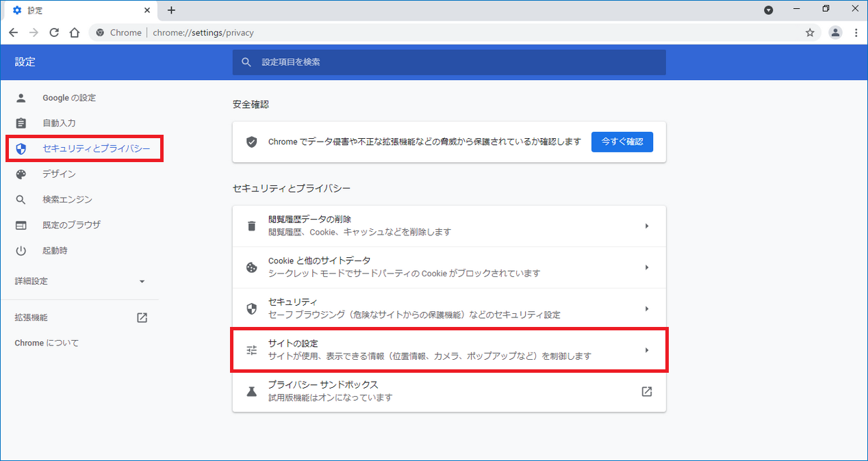This screenshot has height=461, width=868.
Task: Select セキュリティとプライバシー in sidebar
Action: (96, 148)
